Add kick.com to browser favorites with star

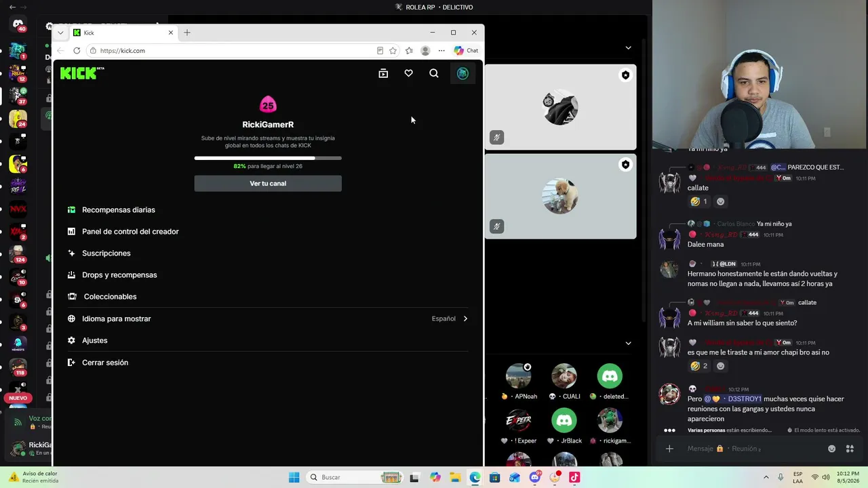(x=393, y=51)
